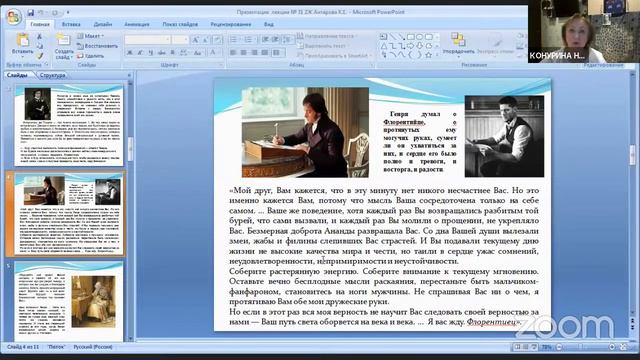Start slide show from status bar icon
Screen dimensions: 640x360
pyautogui.click(x=534, y=347)
